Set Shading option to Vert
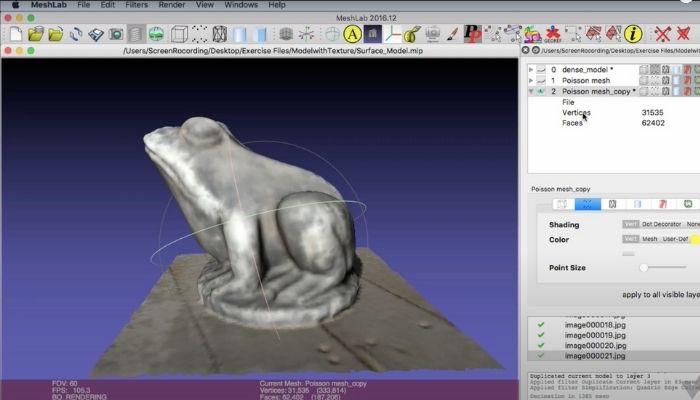This screenshot has height=400, width=700. [630, 224]
